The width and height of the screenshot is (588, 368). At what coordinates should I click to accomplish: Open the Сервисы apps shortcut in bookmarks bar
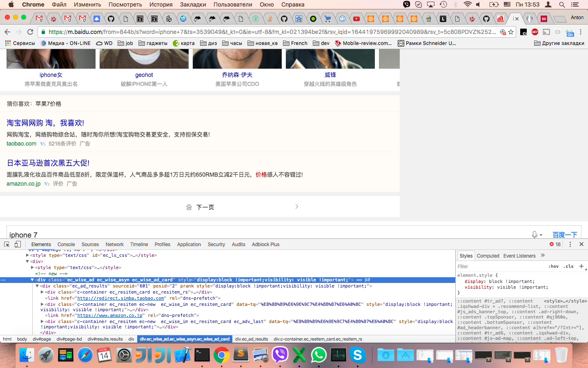click(x=20, y=43)
